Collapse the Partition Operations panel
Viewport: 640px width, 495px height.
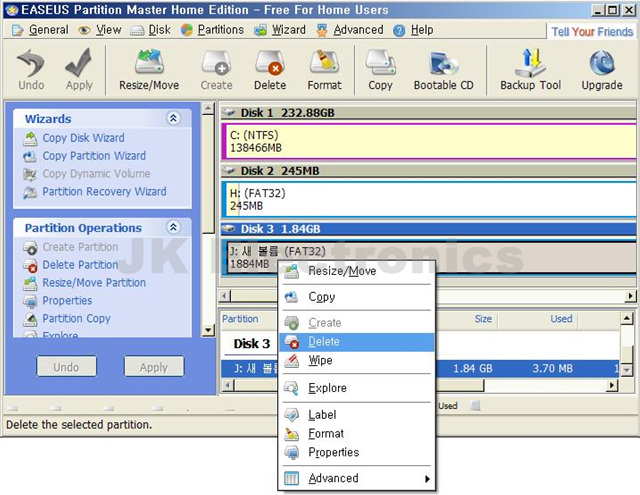point(173,227)
